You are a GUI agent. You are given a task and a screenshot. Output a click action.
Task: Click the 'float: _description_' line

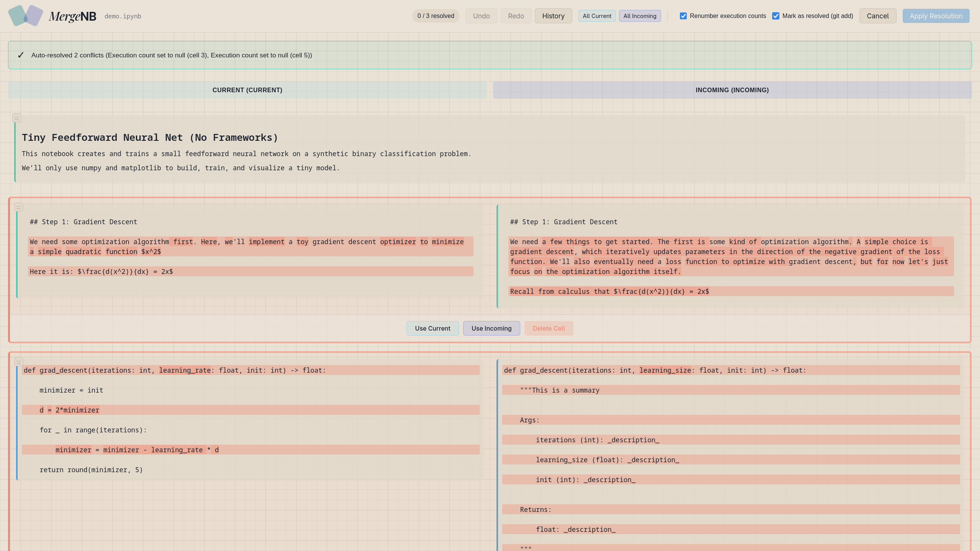click(x=731, y=529)
